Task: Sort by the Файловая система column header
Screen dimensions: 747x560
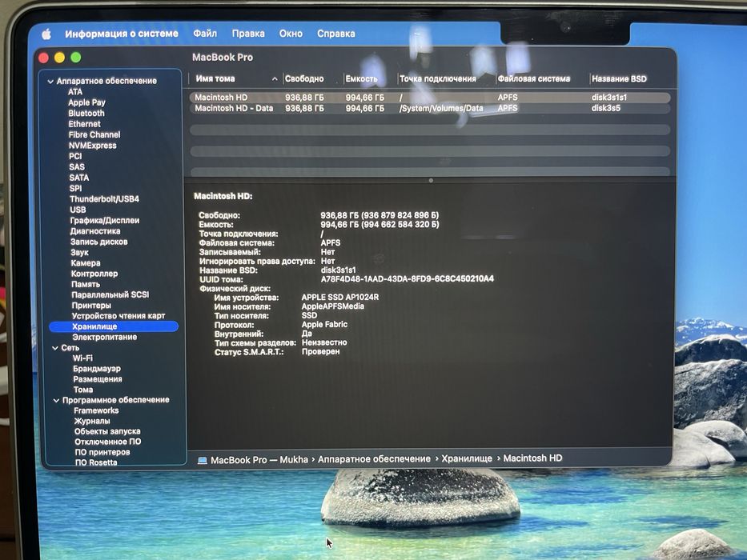Action: 533,78
